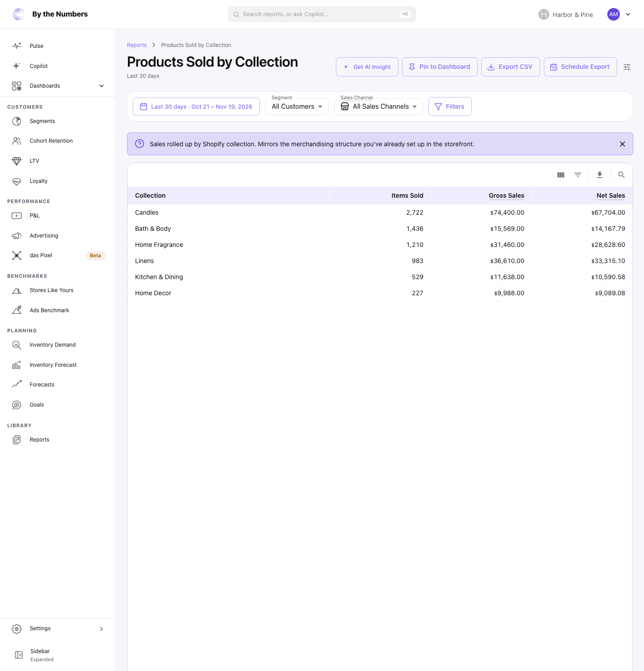
Task: Click the Schedule Export button
Action: [x=580, y=67]
